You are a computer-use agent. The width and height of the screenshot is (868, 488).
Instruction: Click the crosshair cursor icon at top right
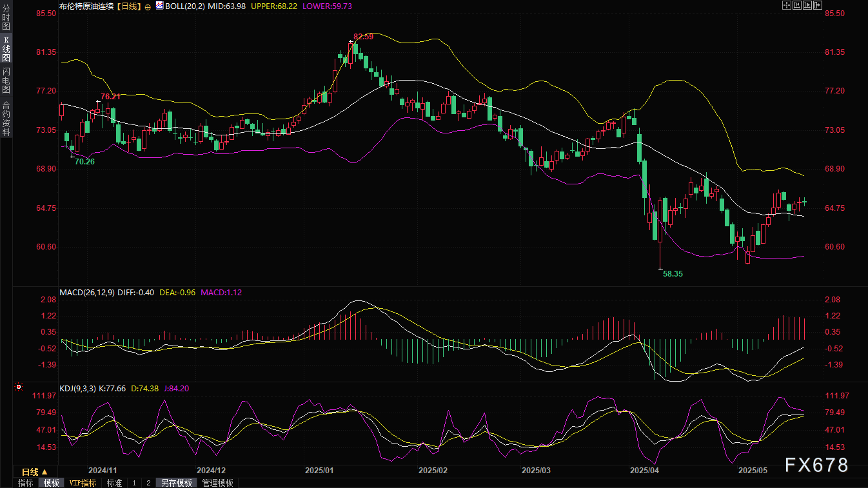786,5
